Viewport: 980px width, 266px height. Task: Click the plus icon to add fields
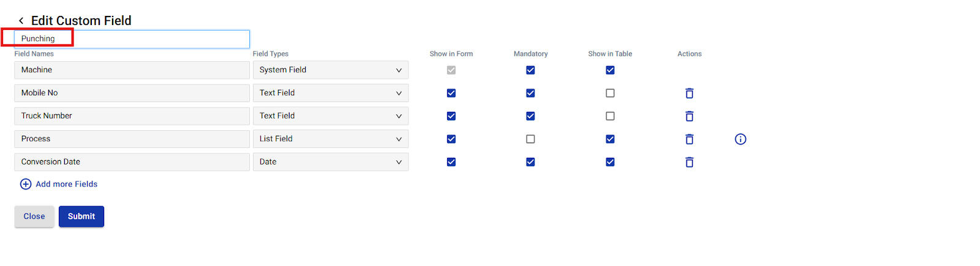26,184
